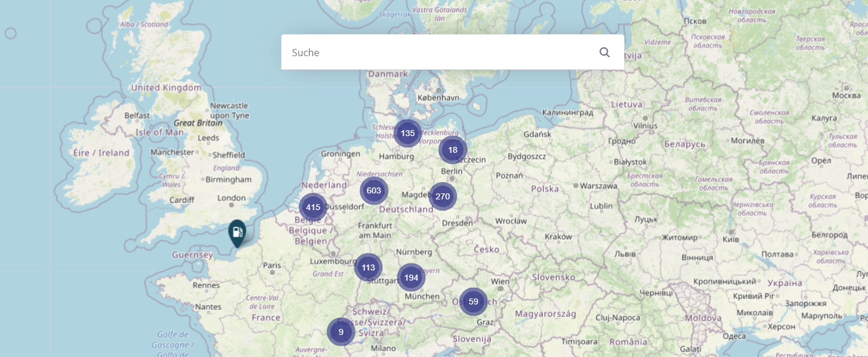Select the cluster marker labeled 270
868x357 pixels.
point(443,196)
